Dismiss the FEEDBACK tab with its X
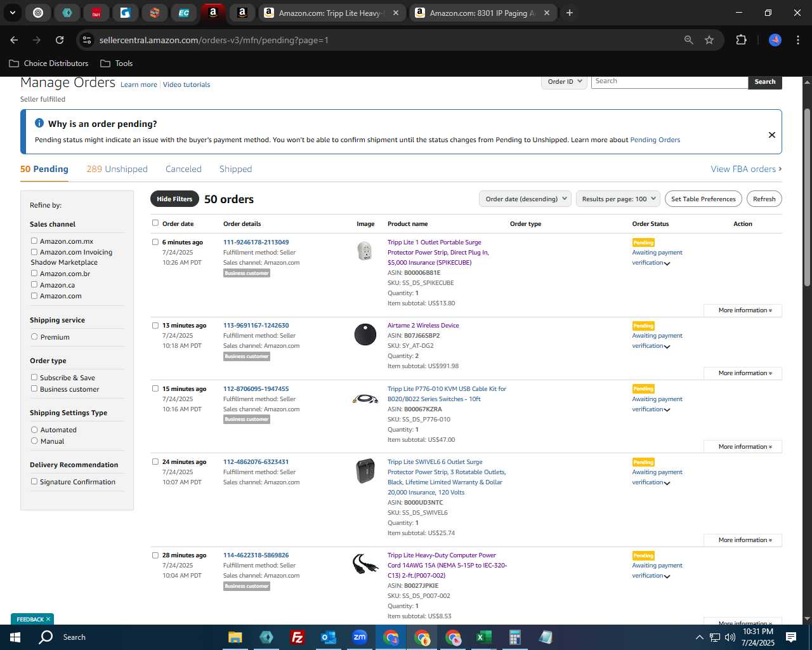The width and height of the screenshot is (812, 650). pos(48,619)
